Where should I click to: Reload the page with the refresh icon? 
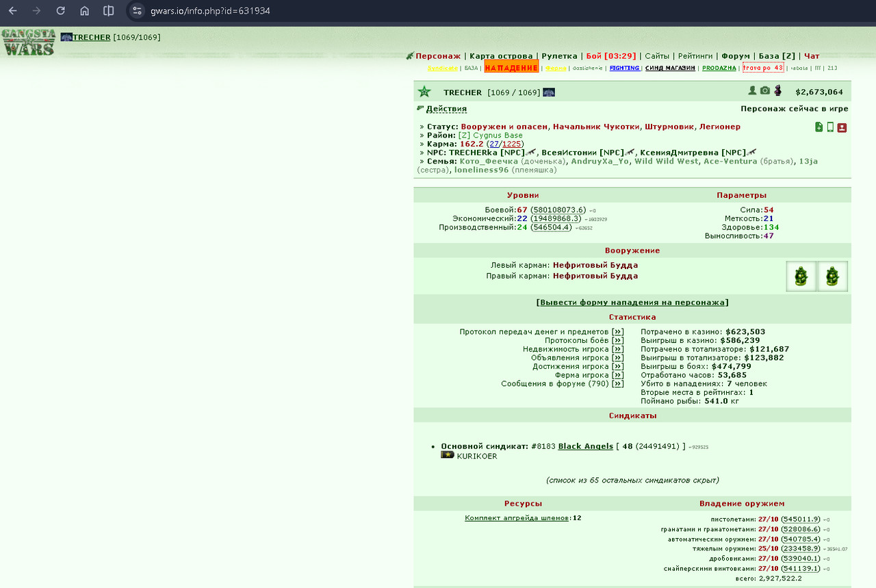(x=60, y=11)
